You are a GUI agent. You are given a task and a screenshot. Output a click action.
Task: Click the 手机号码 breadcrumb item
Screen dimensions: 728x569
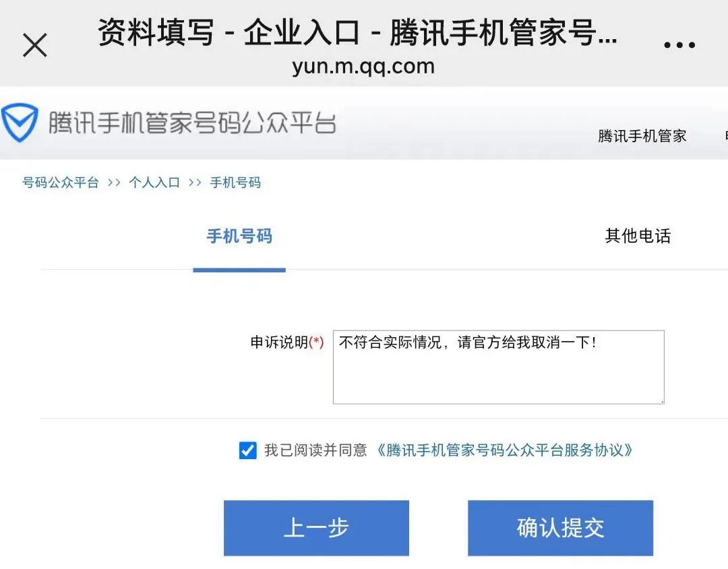click(235, 183)
